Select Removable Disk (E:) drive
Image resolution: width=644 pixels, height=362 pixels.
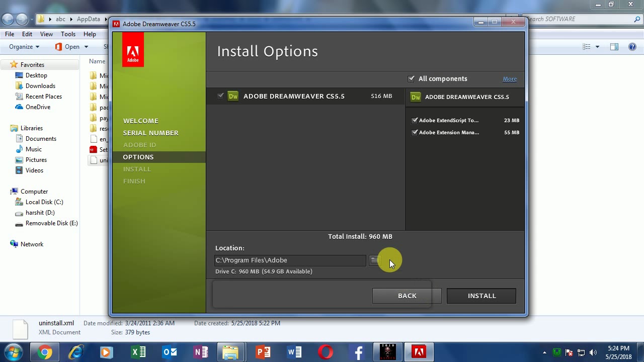(51, 223)
